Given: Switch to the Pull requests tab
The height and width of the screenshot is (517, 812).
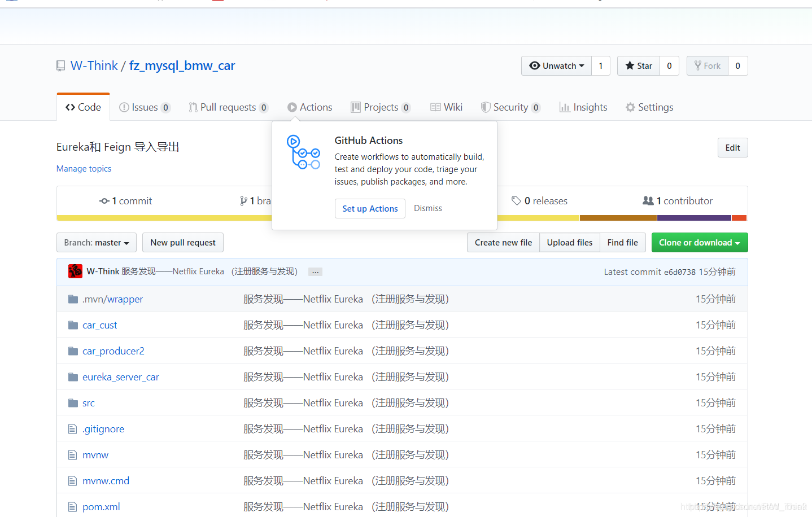Looking at the screenshot, I should click(x=228, y=107).
